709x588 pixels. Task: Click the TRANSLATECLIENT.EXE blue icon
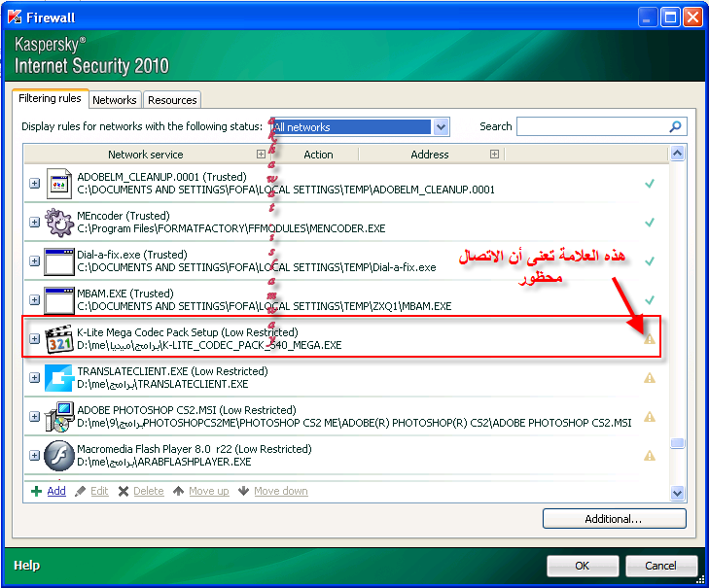(59, 378)
